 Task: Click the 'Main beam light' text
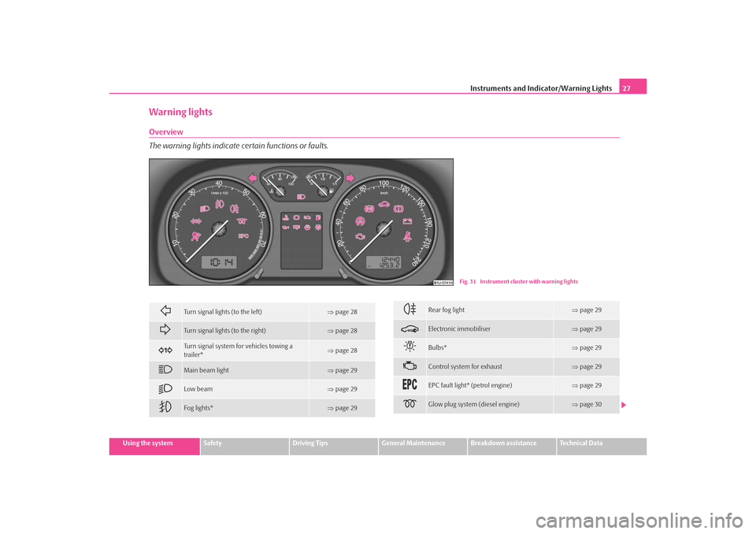[206, 370]
